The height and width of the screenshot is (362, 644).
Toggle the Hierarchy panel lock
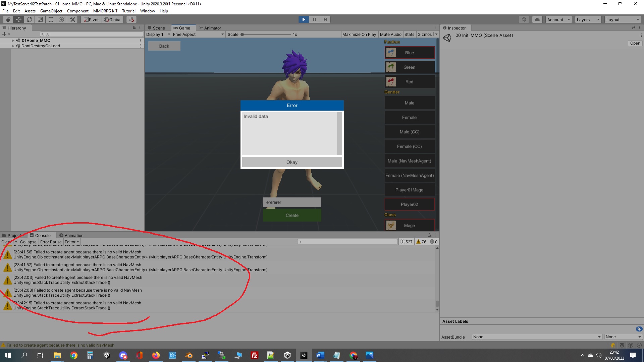point(134,28)
